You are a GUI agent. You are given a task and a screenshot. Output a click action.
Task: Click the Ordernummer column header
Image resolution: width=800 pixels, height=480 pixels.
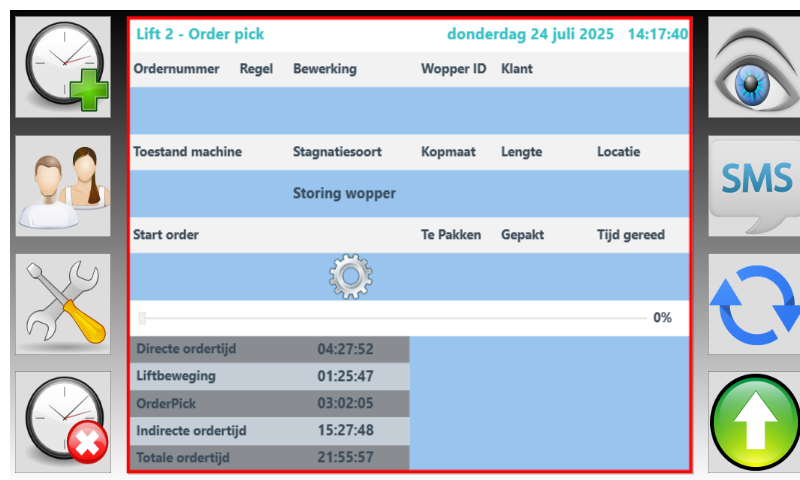click(x=176, y=70)
